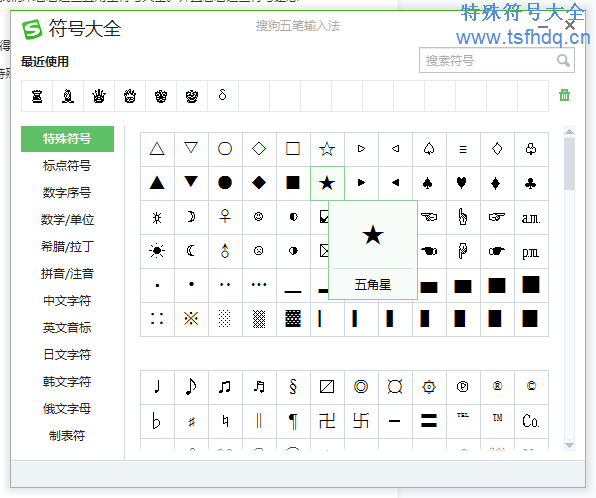The width and height of the screenshot is (596, 498).
Task: Click the 搜索符号 search field
Action: (x=497, y=60)
